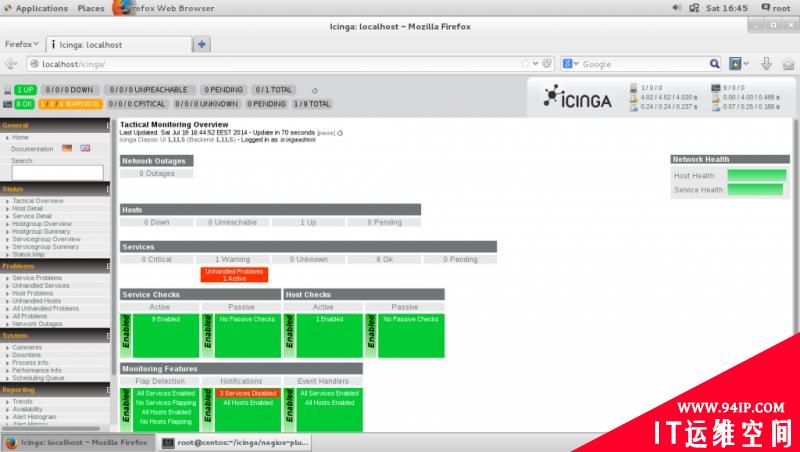This screenshot has width=800, height=452.
Task: Open the bookmarks toolbar icon
Action: pos(735,64)
